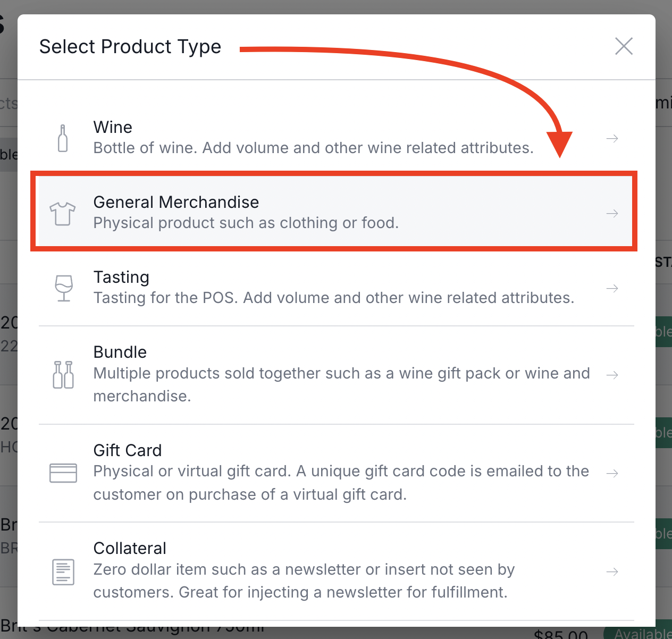This screenshot has height=639, width=672.
Task: Click the wine bottle icon
Action: tap(63, 138)
